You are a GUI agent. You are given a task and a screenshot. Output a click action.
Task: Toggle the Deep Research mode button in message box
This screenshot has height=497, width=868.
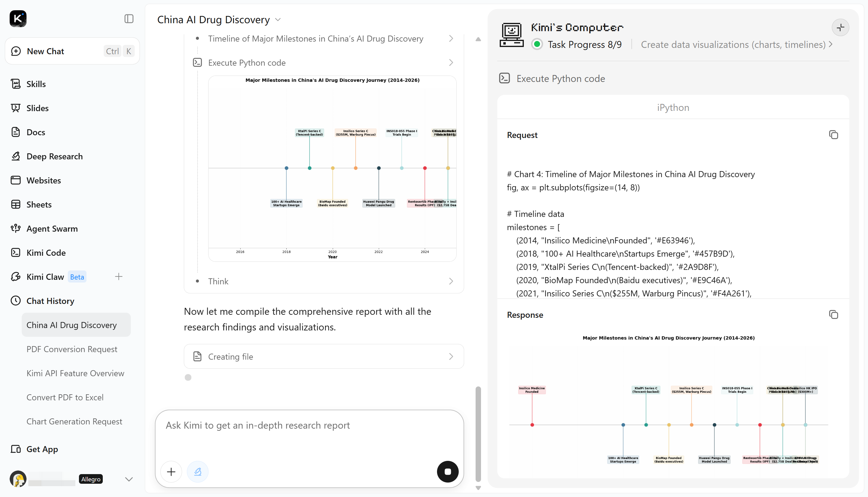(198, 472)
